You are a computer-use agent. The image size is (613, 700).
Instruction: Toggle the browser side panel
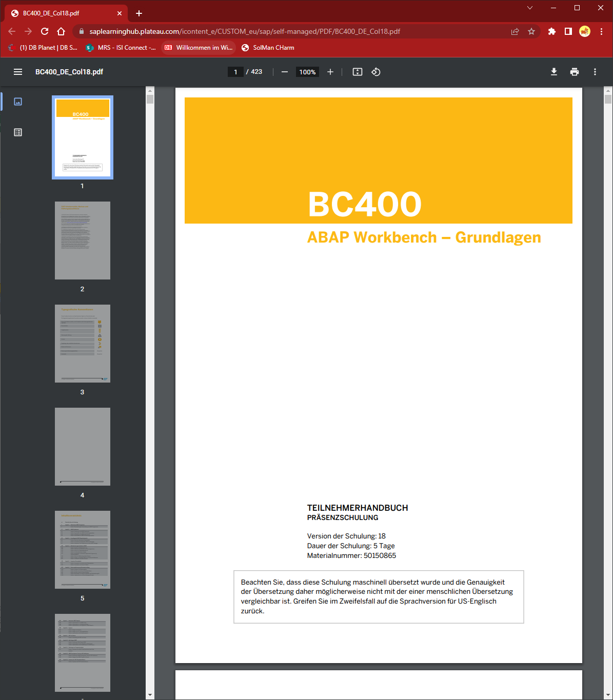coord(568,31)
